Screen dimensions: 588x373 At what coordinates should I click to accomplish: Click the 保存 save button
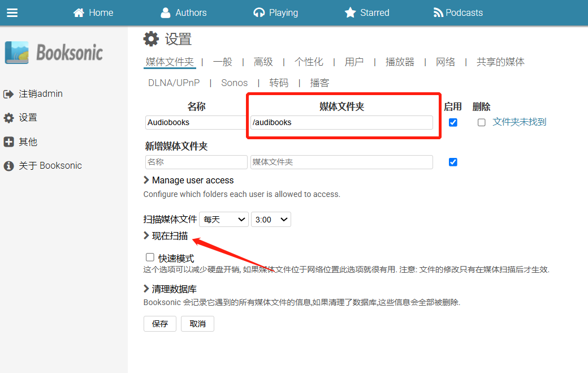[159, 324]
